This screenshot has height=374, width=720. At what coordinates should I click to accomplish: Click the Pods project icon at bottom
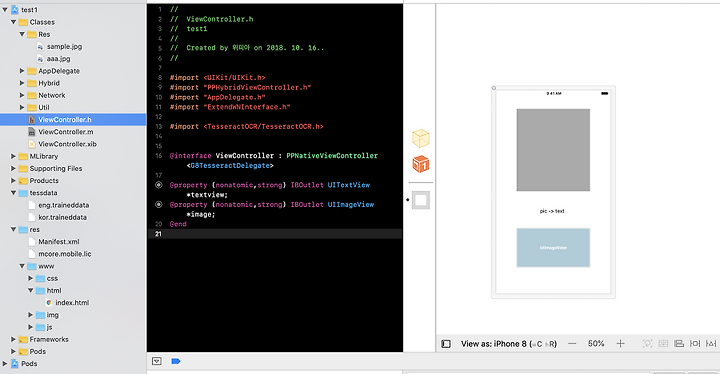click(x=14, y=363)
